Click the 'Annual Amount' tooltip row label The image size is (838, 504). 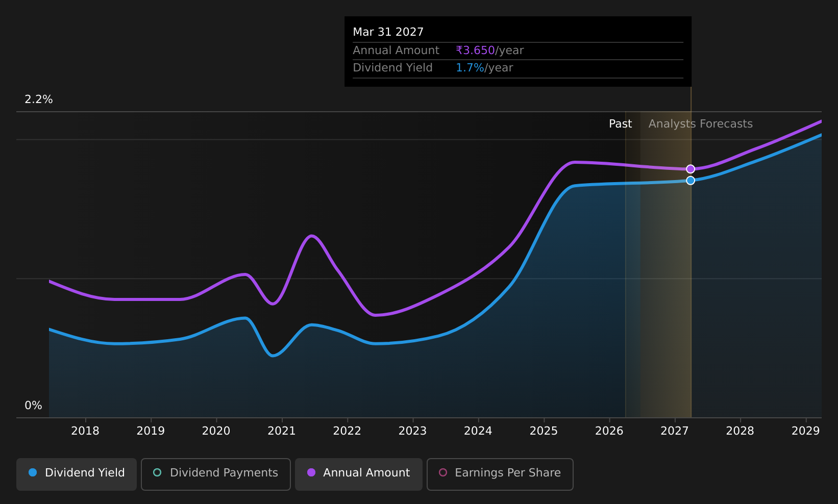coord(396,51)
